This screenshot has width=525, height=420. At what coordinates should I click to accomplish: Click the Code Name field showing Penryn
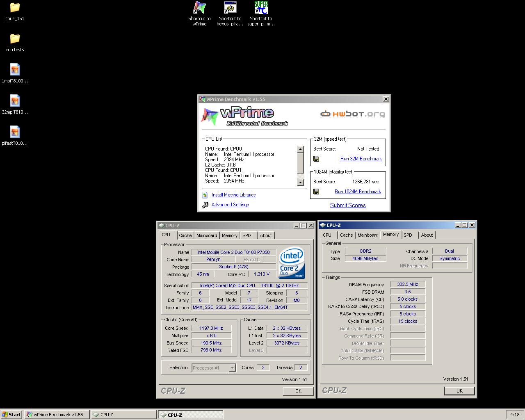click(x=213, y=259)
